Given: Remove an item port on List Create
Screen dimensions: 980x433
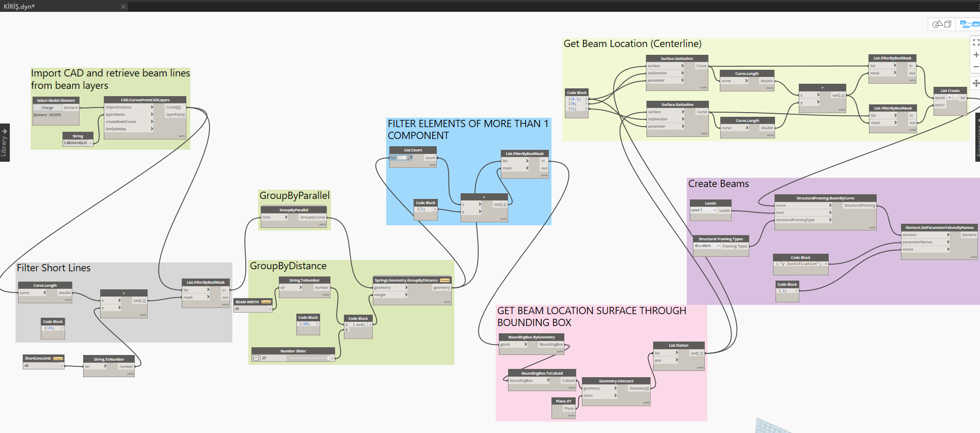Looking at the screenshot, I should 956,98.
